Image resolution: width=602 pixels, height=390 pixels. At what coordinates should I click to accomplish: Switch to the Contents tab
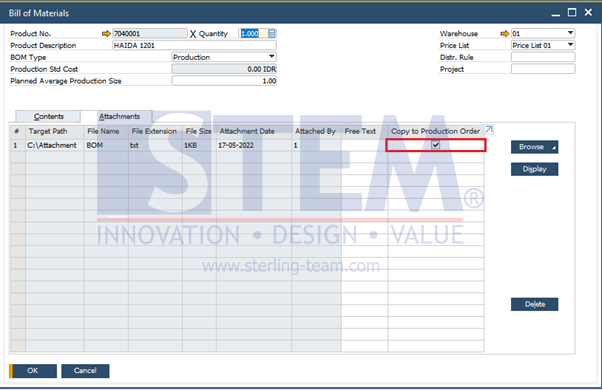click(48, 116)
